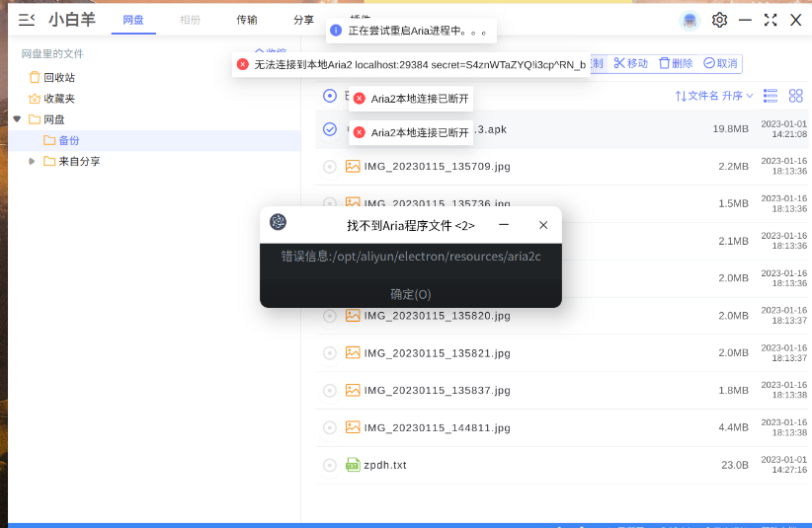Collapse the left sidebar menu icon

27,20
